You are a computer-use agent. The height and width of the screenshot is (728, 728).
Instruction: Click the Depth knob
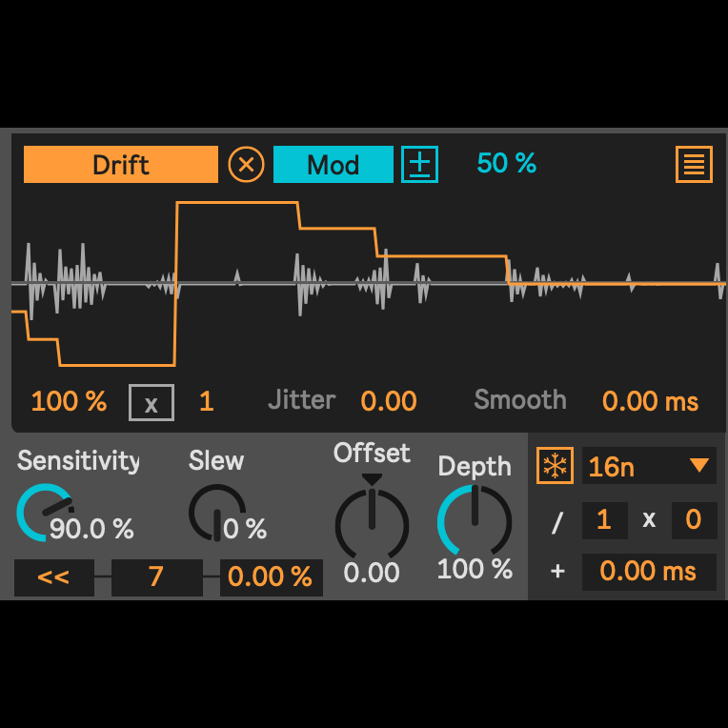coord(474,519)
